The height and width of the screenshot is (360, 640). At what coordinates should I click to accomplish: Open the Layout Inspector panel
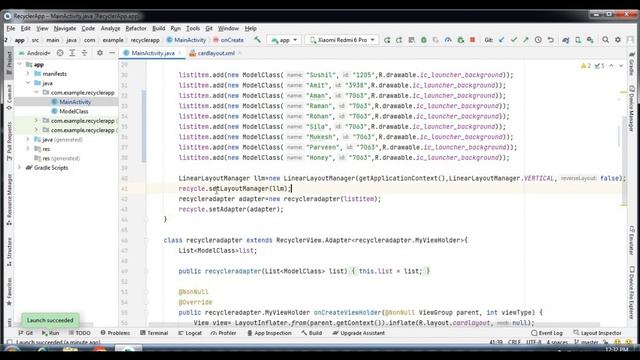coord(597,333)
